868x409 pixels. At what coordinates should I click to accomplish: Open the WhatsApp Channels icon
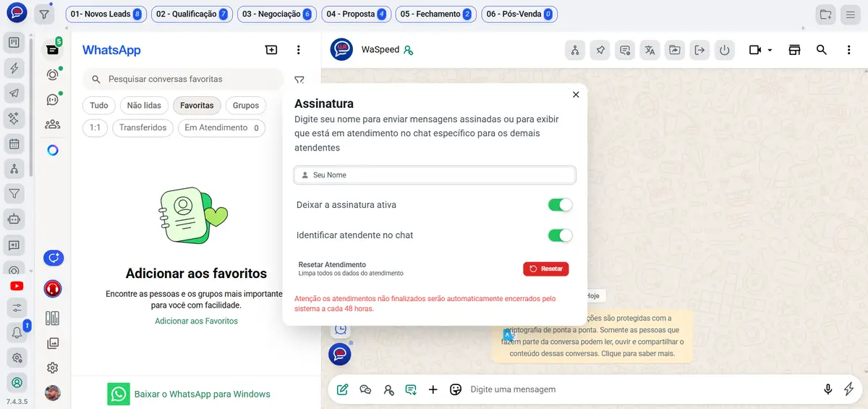[x=52, y=100]
